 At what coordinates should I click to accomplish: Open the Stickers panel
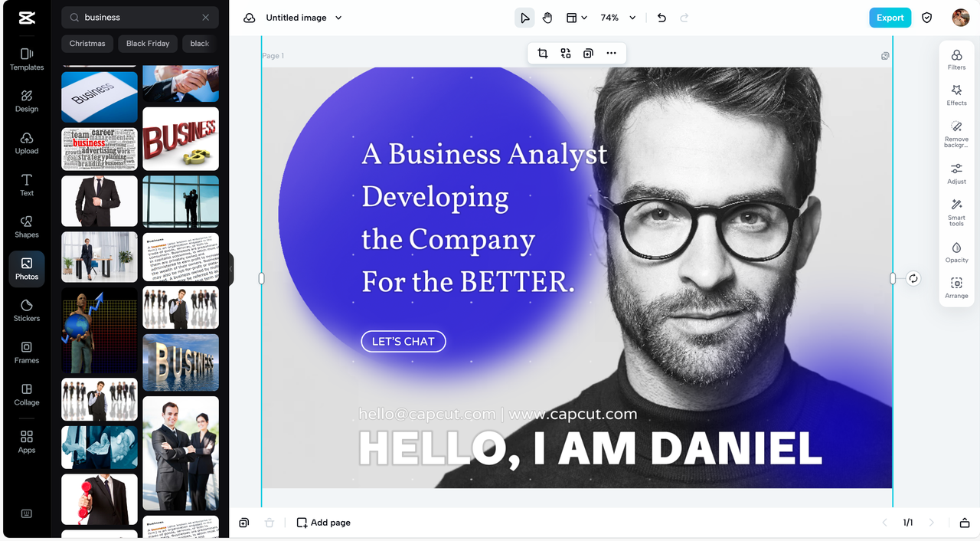pos(27,310)
